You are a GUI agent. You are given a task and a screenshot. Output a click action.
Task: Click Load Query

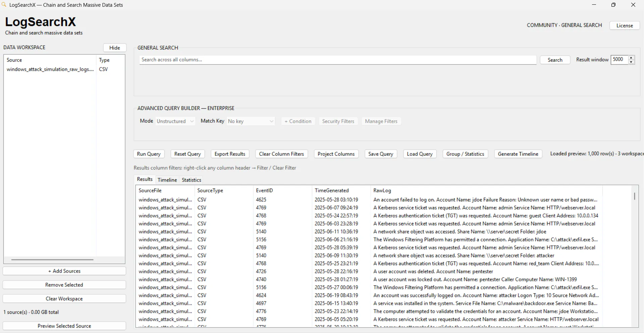[420, 154]
